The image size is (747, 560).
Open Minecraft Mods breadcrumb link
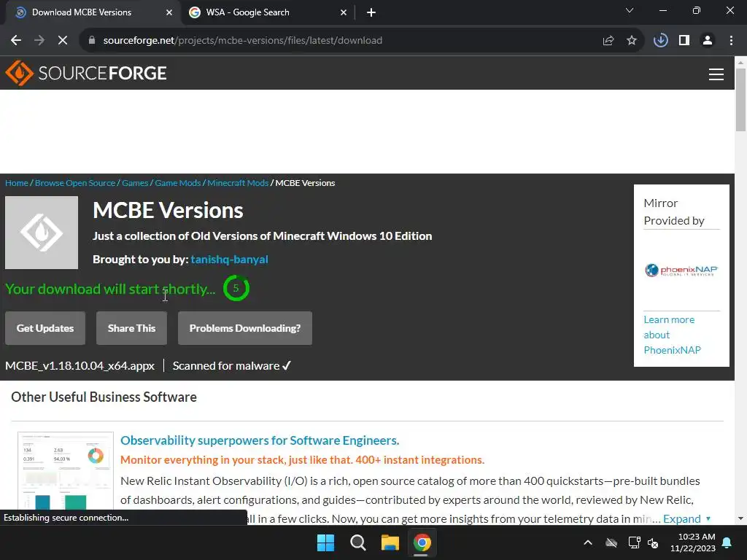coord(238,183)
